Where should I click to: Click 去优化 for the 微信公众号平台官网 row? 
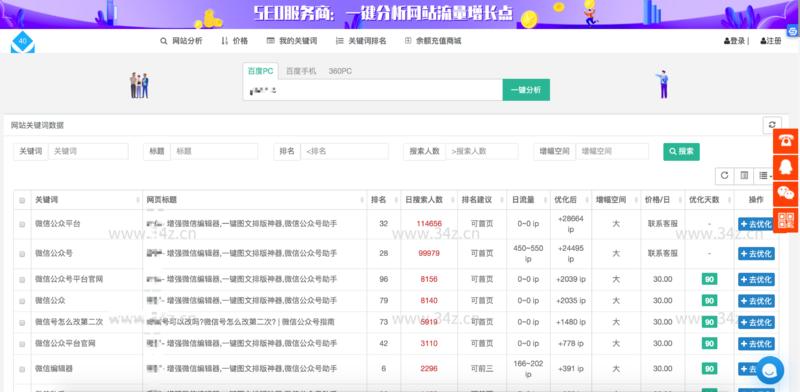click(756, 280)
